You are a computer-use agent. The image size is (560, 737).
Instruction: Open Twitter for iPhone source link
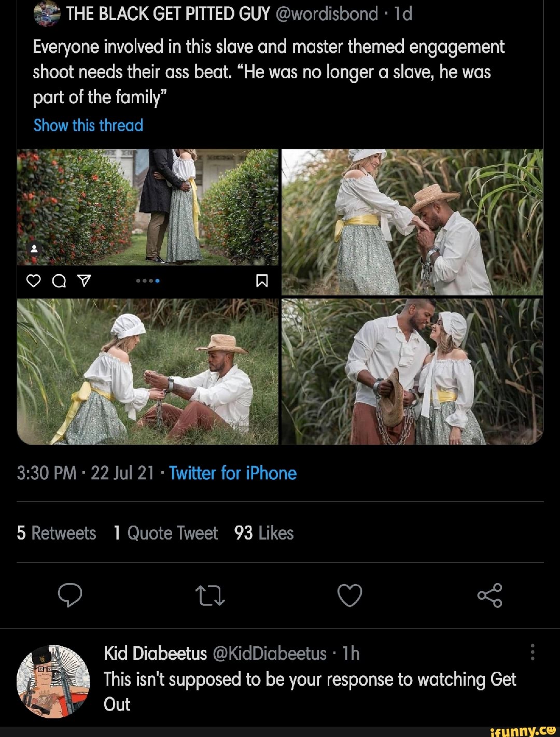(x=233, y=473)
